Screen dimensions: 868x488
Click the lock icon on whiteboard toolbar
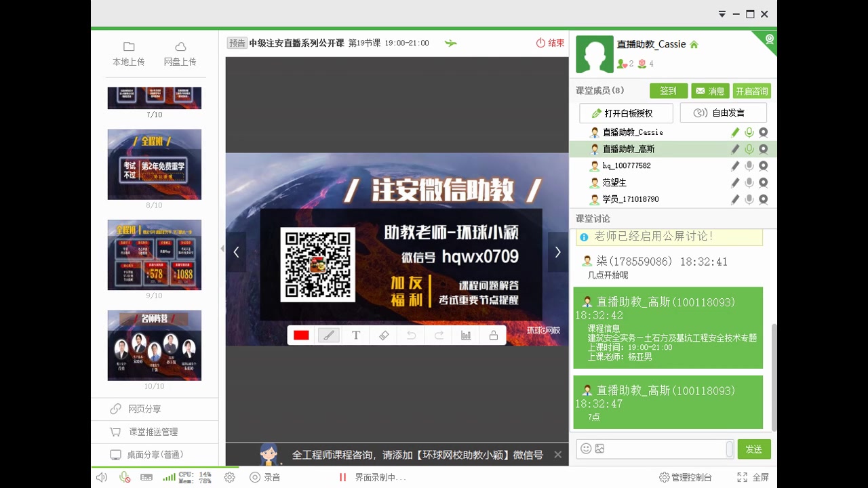(x=494, y=335)
